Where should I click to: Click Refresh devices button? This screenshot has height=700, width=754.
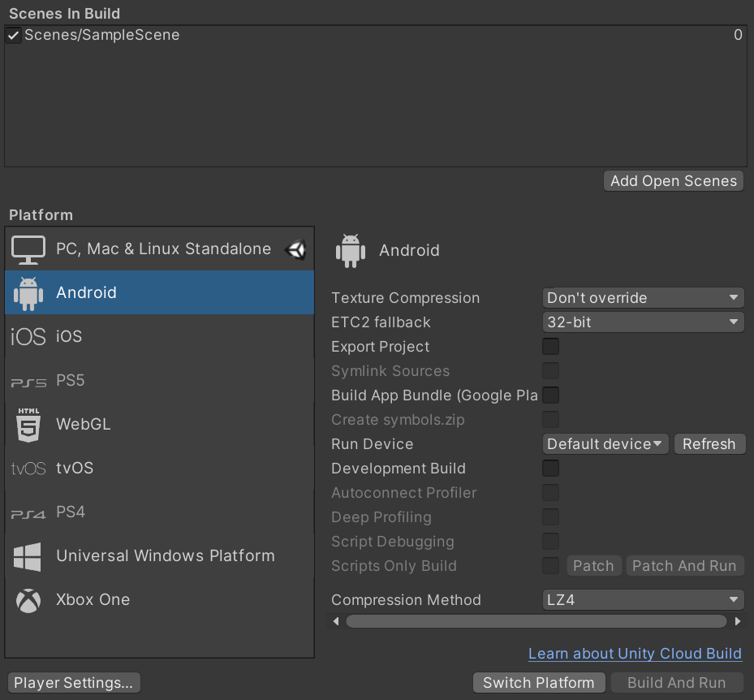(x=709, y=443)
